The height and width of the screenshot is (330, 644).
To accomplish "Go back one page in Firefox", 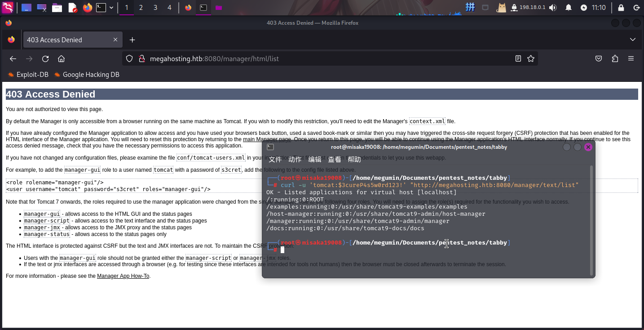I will (13, 58).
